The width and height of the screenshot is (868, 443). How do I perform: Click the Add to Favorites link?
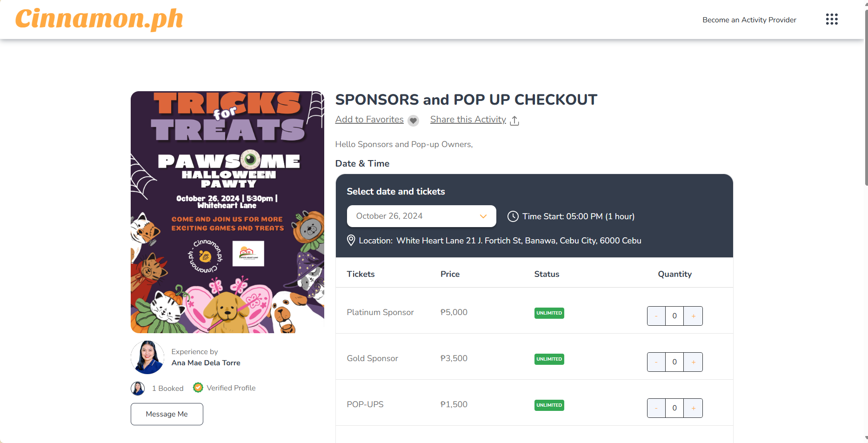[x=369, y=120]
